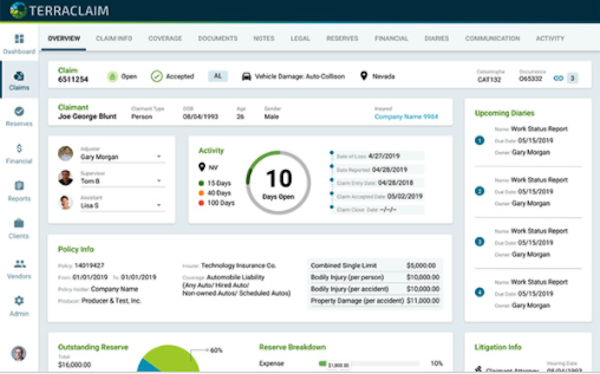This screenshot has width=600, height=374.
Task: Toggle the Open lock status
Action: coord(112,77)
